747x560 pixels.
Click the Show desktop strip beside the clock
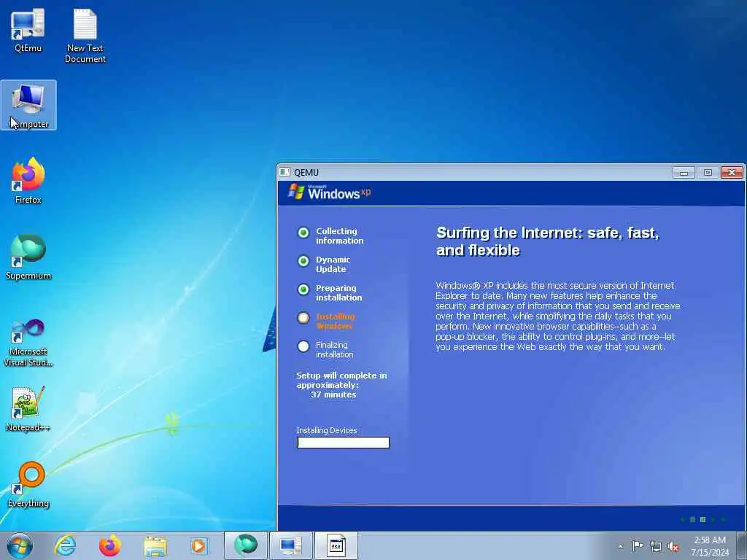coord(741,545)
